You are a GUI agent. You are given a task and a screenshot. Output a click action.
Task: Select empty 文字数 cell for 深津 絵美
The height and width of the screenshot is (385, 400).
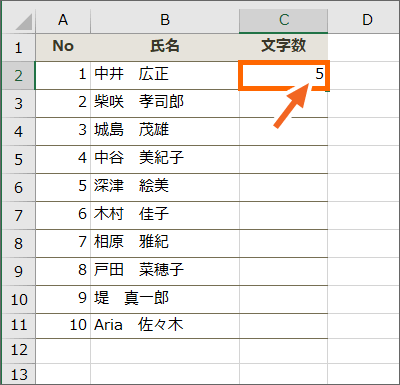[283, 187]
